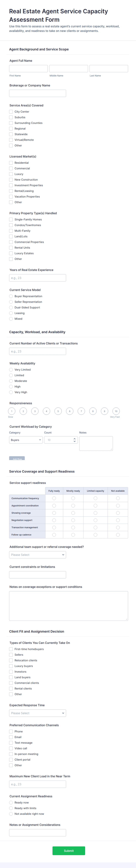This screenshot has width=136, height=868.
Task: Open the Expected Response Time dropdown
Action: coord(38,713)
